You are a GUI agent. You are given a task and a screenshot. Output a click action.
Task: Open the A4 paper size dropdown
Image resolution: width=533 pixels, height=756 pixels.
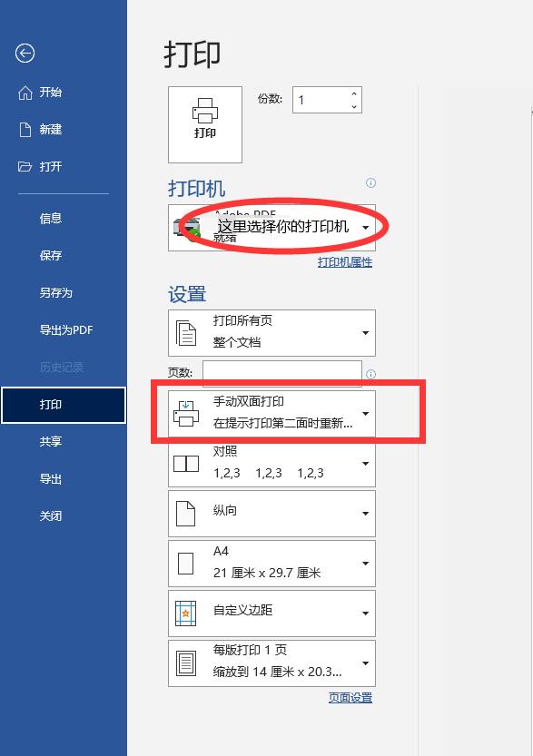point(271,563)
